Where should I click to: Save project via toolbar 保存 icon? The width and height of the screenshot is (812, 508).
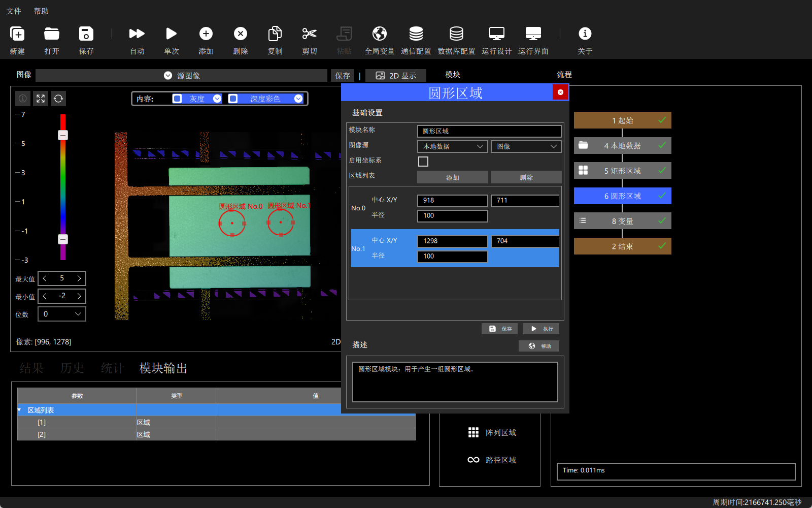(x=86, y=34)
